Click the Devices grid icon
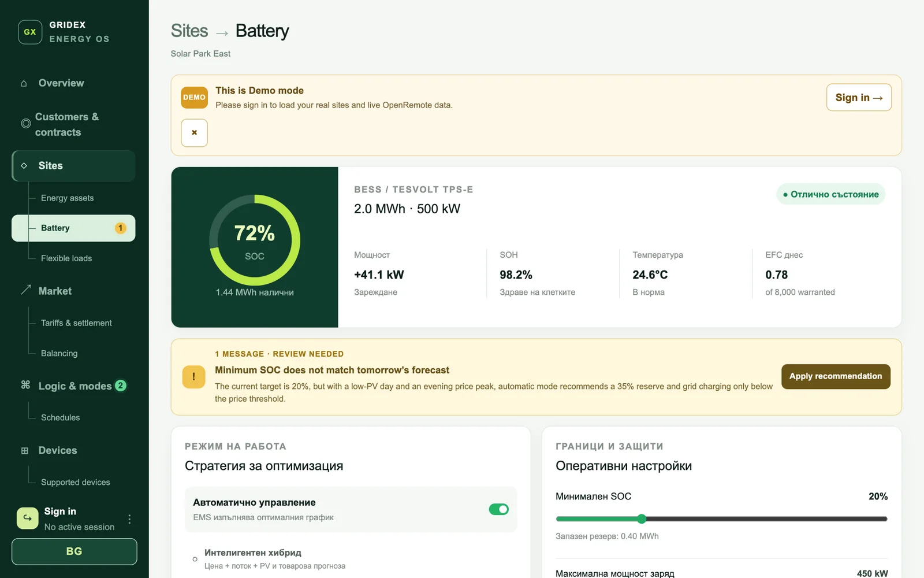 tap(24, 451)
